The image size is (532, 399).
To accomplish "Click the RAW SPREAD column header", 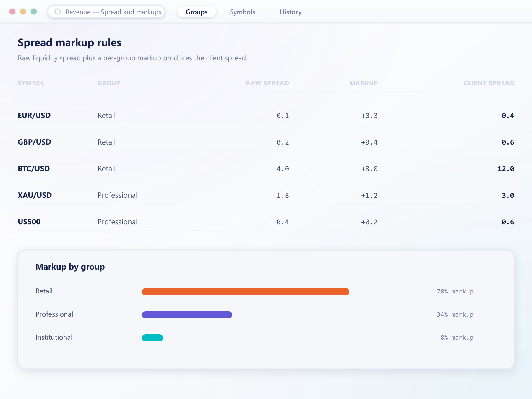I will click(x=267, y=83).
